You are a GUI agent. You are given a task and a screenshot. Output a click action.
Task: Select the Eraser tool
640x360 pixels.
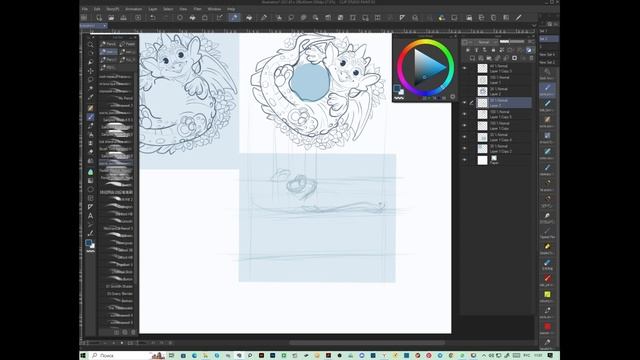[x=90, y=152]
